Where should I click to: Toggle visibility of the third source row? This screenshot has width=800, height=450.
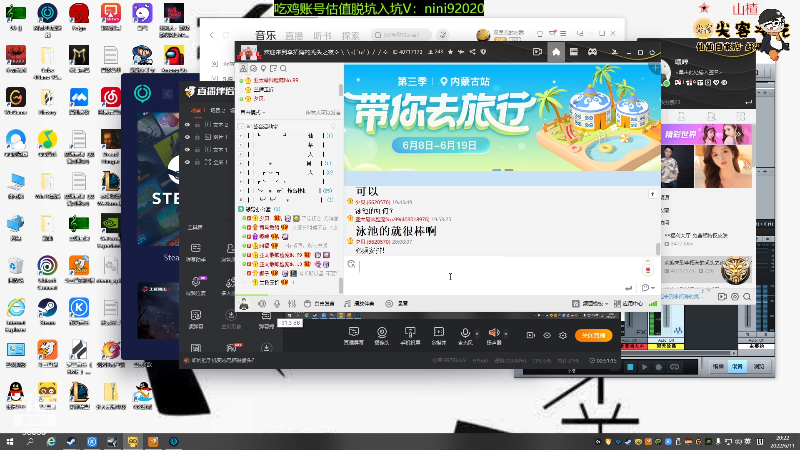click(187, 149)
